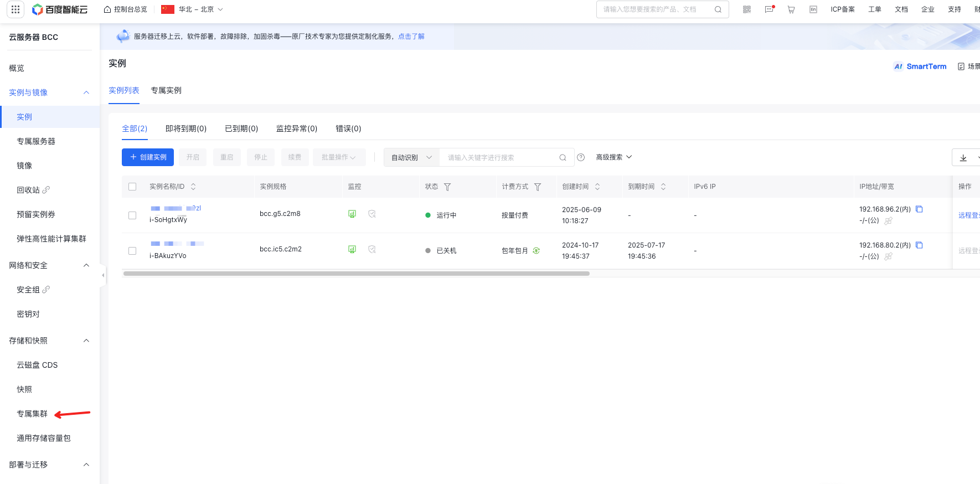The width and height of the screenshot is (980, 484).
Task: Collapse 实例与镜像 sidebar section
Action: pyautogui.click(x=86, y=92)
